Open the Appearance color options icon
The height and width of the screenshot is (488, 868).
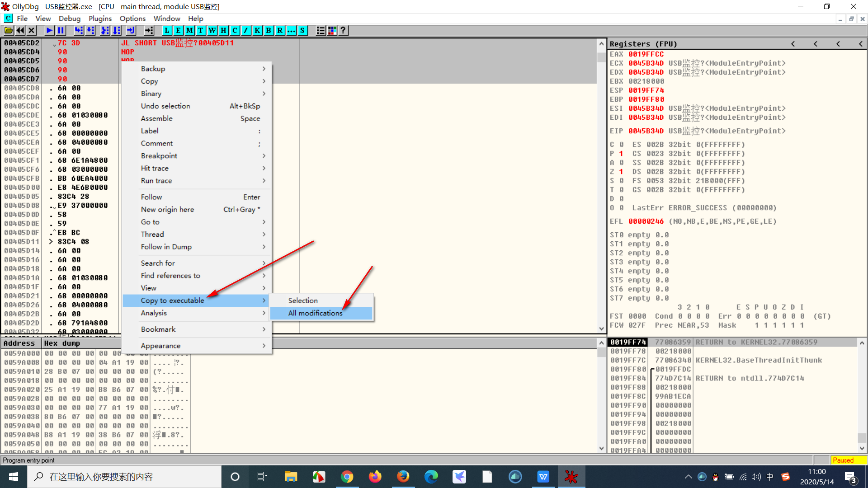[332, 30]
